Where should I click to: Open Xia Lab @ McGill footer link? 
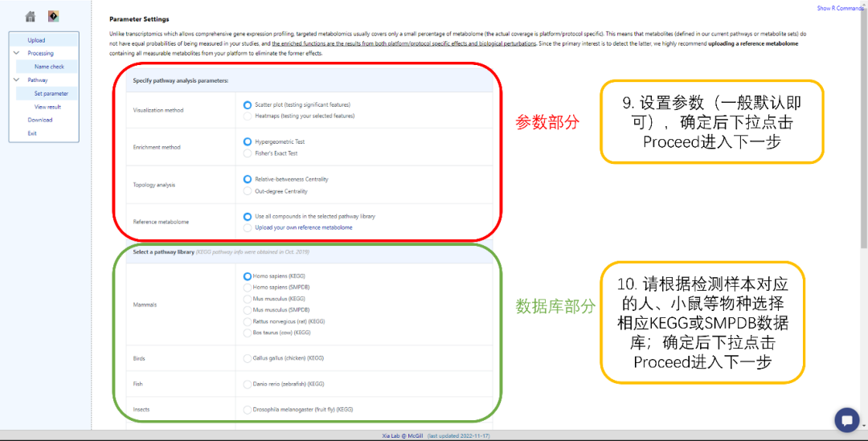402,436
